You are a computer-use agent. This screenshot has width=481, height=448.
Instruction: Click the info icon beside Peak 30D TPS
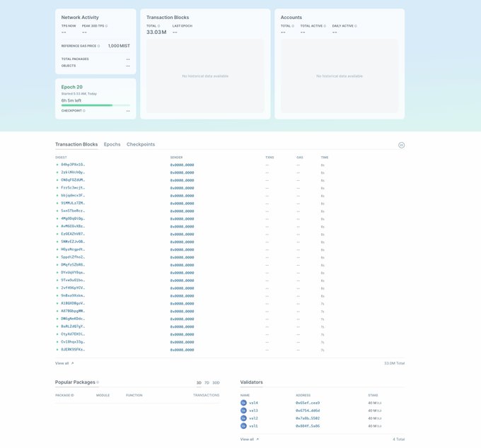pyautogui.click(x=106, y=26)
